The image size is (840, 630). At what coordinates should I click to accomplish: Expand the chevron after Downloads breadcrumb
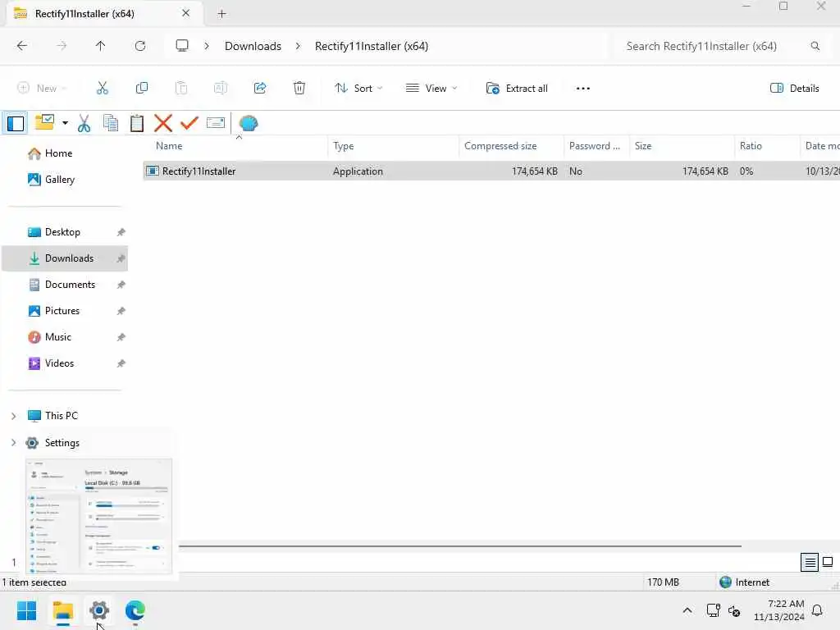tap(298, 46)
